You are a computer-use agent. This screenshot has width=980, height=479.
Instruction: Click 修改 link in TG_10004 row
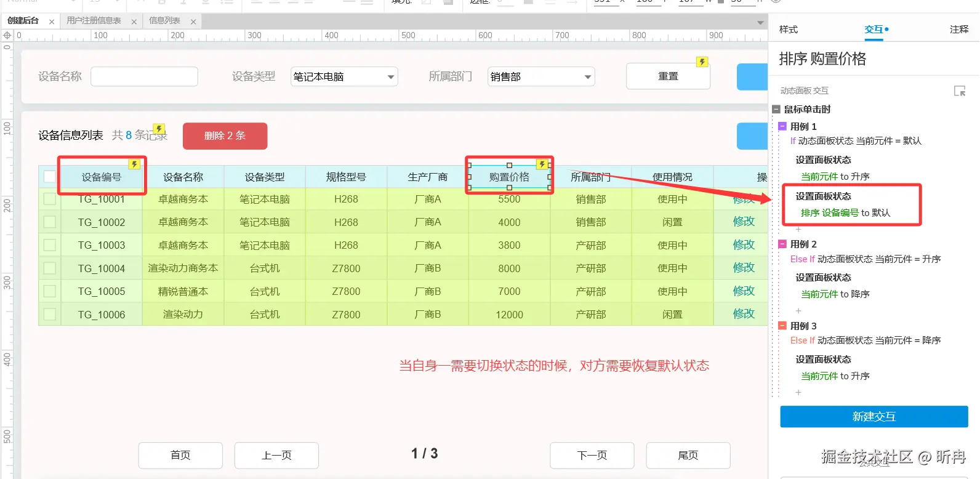click(744, 268)
